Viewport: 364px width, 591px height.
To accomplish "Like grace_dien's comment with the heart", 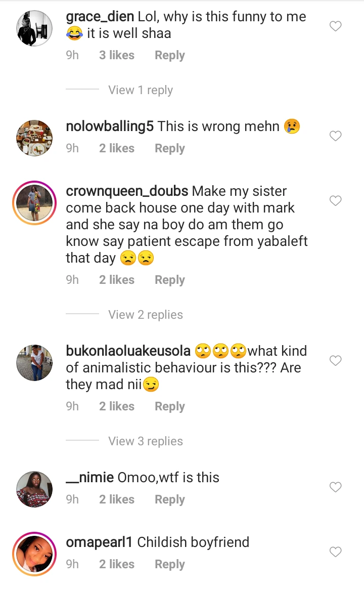I will [x=336, y=26].
